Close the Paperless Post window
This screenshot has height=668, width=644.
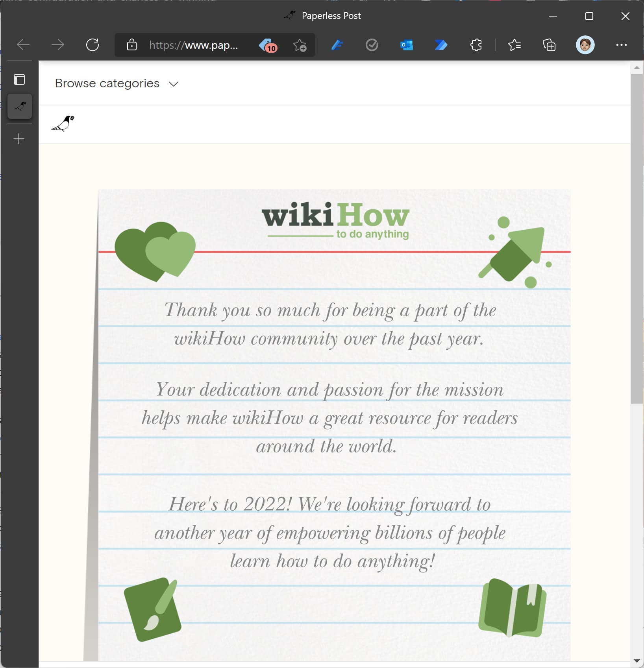[x=625, y=16]
